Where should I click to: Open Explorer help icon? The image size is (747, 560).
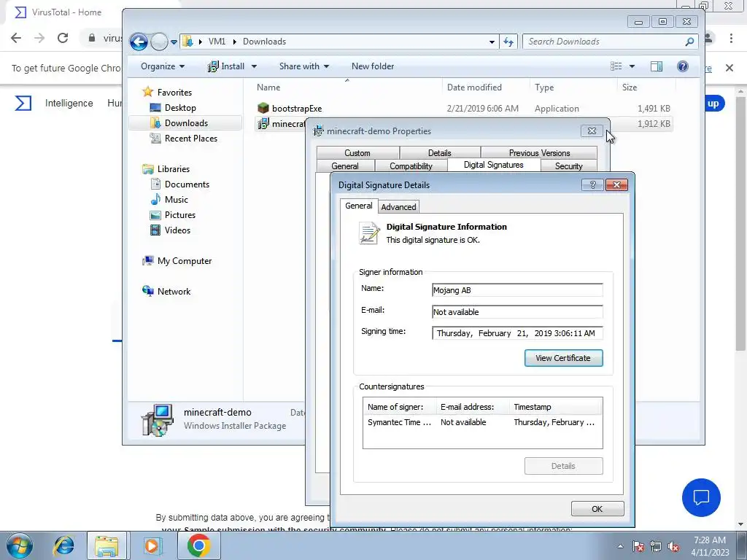tap(683, 66)
